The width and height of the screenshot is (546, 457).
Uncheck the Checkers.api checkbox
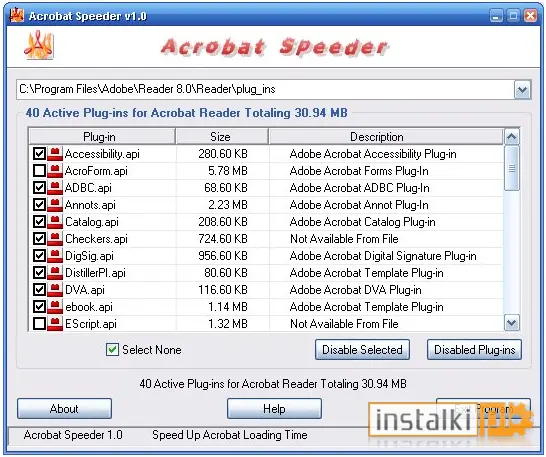coord(39,239)
